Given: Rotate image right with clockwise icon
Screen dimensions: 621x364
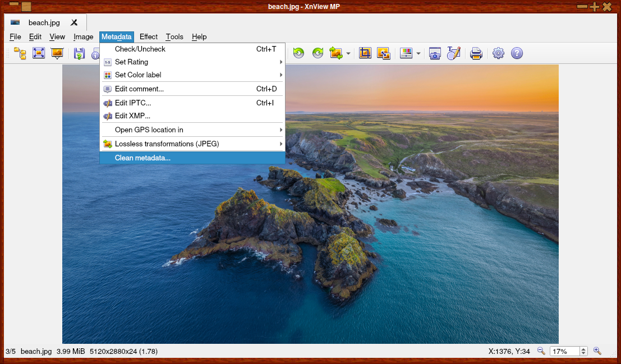Looking at the screenshot, I should 318,53.
